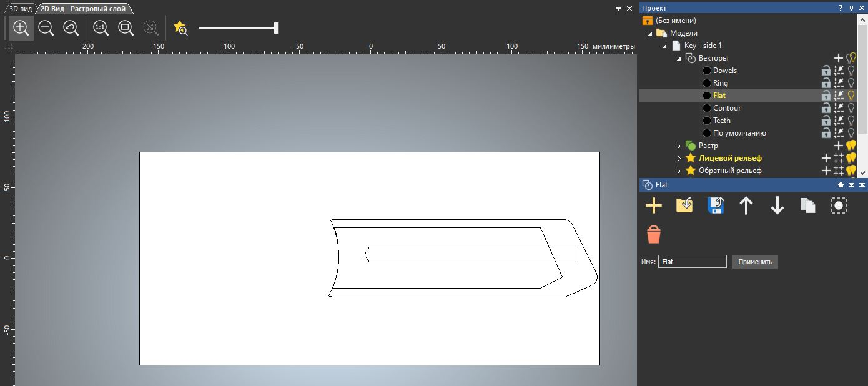Image resolution: width=868 pixels, height=386 pixels.
Task: Import vectors with the folder arrow icon
Action: 684,205
